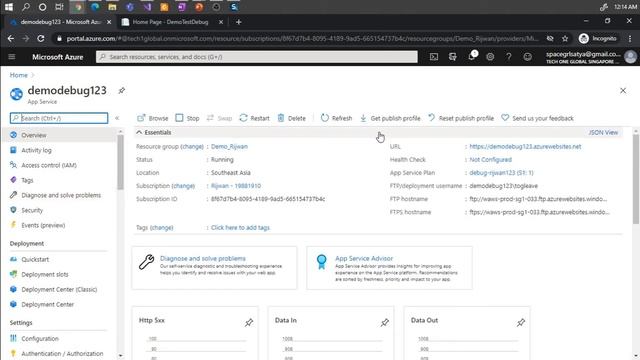Click Get publish profile
The image size is (640, 360).
tap(390, 118)
